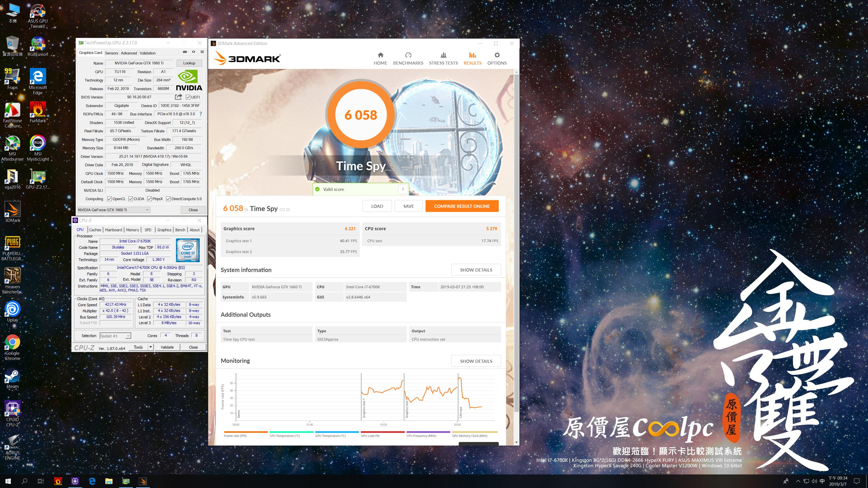Click the CPU Frequency purple legend bar
Image resolution: width=868 pixels, height=488 pixels.
428,432
